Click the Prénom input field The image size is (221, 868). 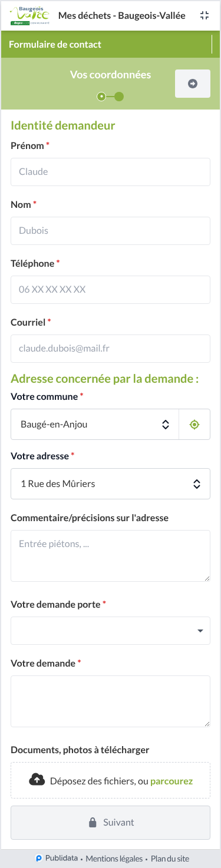pos(110,172)
